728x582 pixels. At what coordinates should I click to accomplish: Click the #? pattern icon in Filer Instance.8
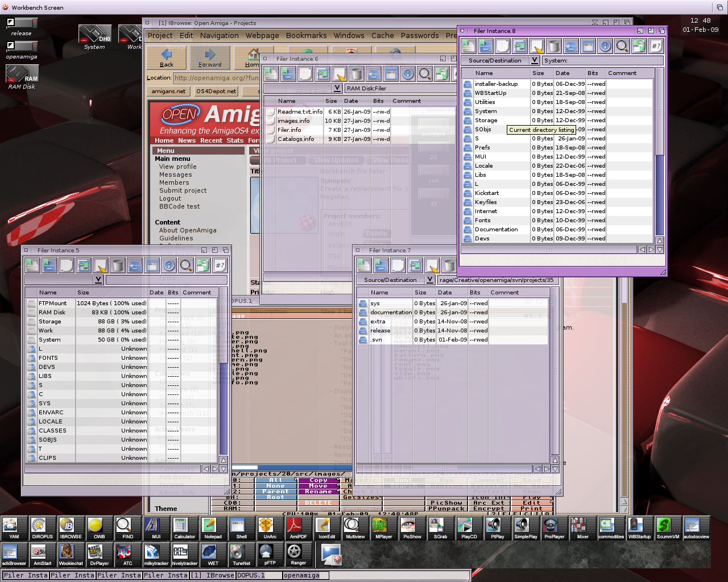tap(656, 46)
